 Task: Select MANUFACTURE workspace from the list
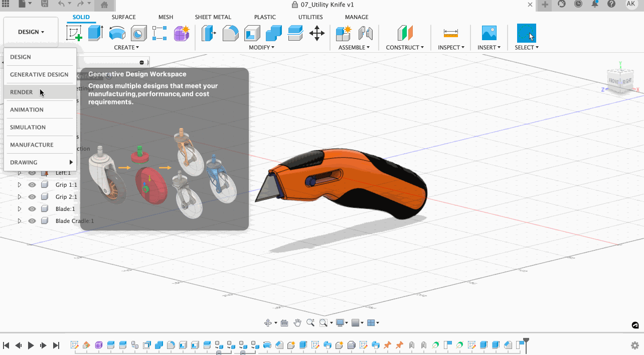coord(32,145)
